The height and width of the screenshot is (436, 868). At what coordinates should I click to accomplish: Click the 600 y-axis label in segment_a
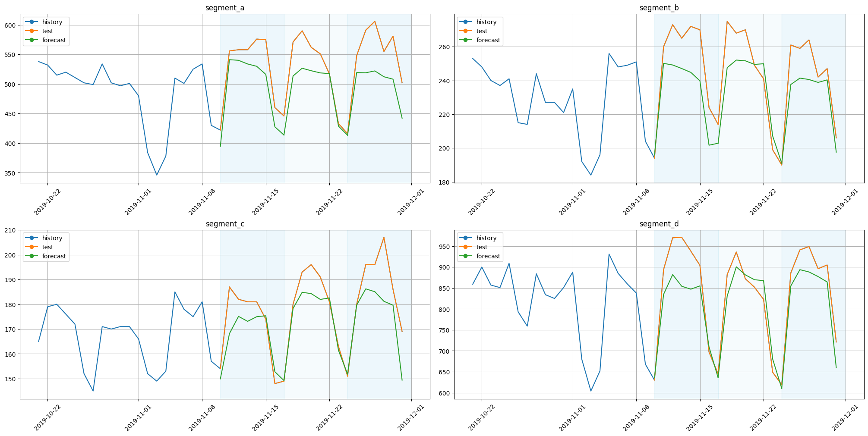coord(11,25)
